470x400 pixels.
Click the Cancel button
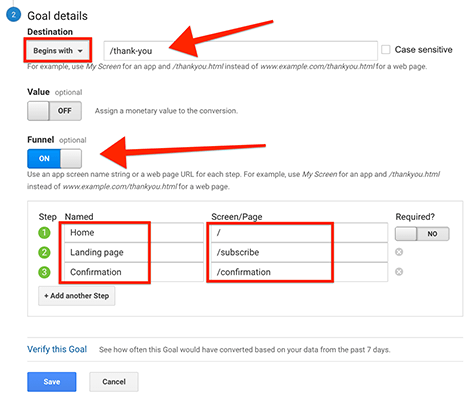pos(114,382)
